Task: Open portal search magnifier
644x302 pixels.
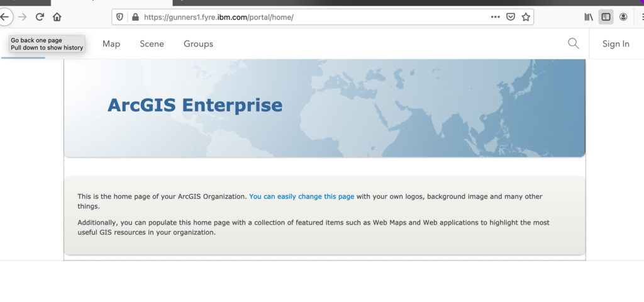Action: point(574,43)
